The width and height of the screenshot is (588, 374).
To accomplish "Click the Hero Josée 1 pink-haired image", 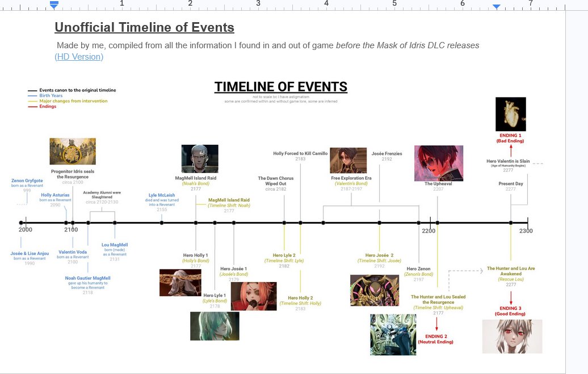I will [254, 296].
